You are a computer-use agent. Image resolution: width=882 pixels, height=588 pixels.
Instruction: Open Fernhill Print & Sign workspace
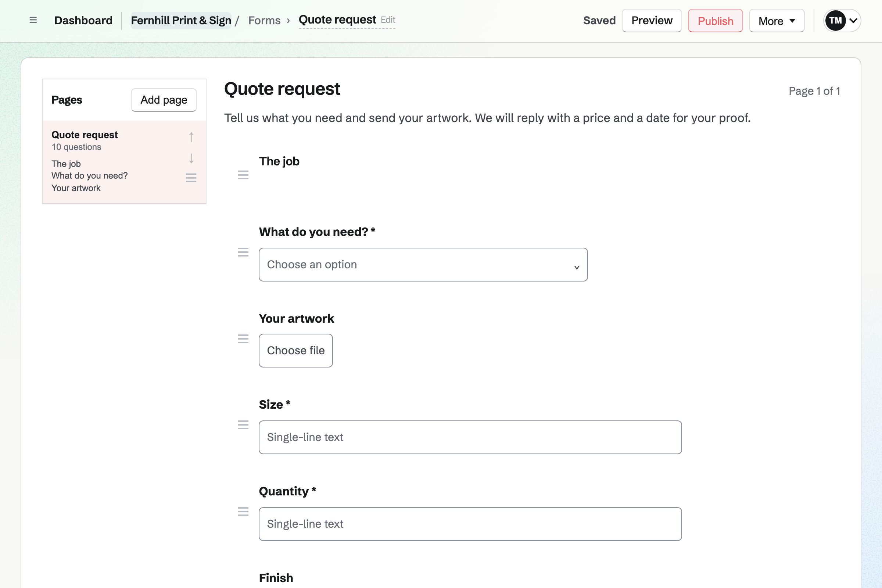pos(181,20)
